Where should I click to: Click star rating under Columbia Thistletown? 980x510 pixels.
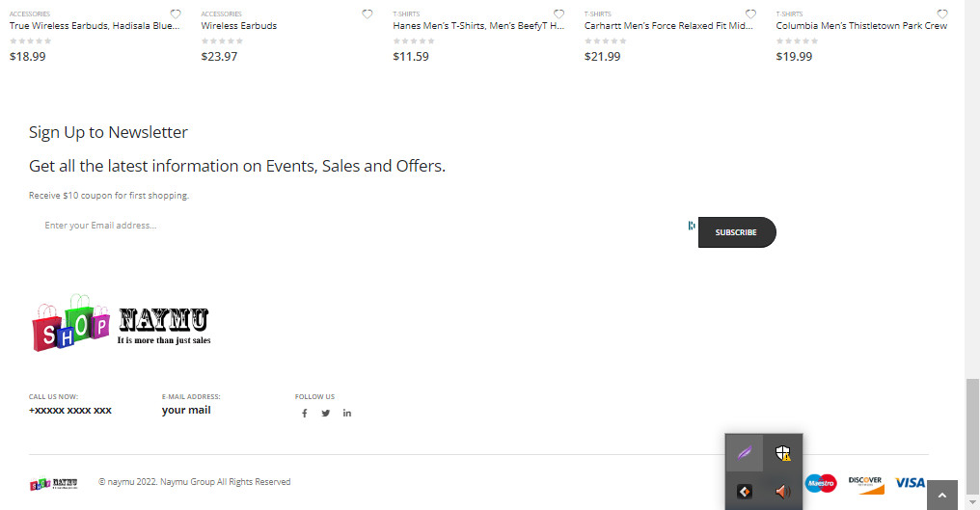point(798,41)
